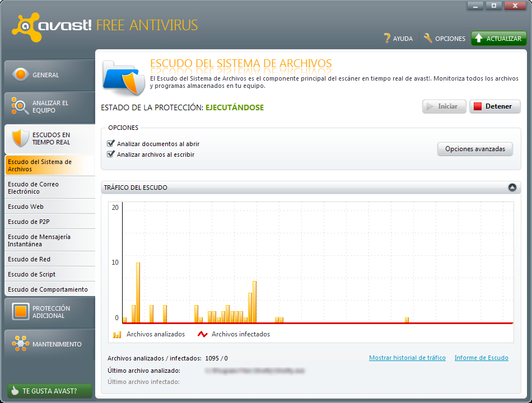Click Te gusta avast? button
This screenshot has width=532, height=403.
click(x=49, y=391)
